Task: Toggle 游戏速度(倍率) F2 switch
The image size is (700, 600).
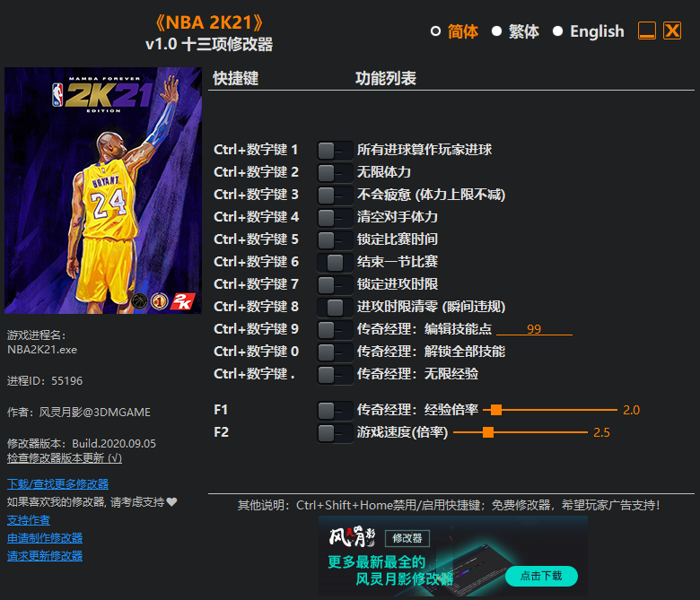Action: pyautogui.click(x=335, y=432)
